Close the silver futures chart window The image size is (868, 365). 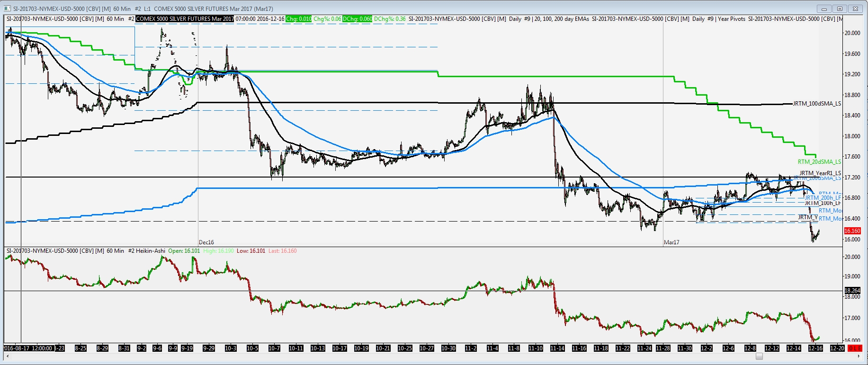coord(856,9)
